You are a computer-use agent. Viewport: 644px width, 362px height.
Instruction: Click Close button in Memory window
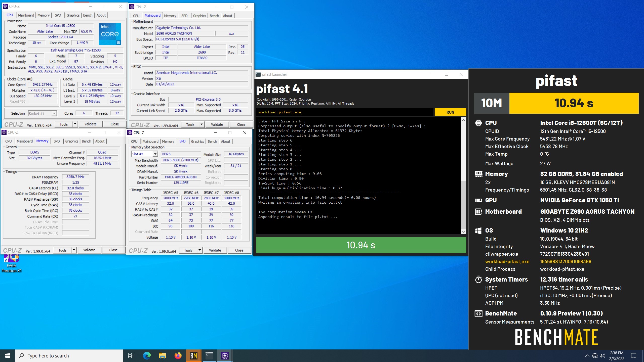113,250
